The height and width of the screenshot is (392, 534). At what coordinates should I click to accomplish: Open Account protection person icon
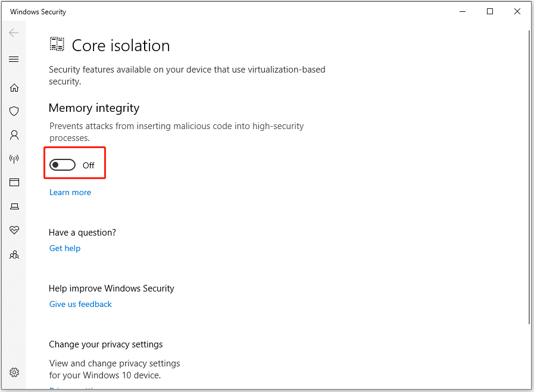point(14,135)
